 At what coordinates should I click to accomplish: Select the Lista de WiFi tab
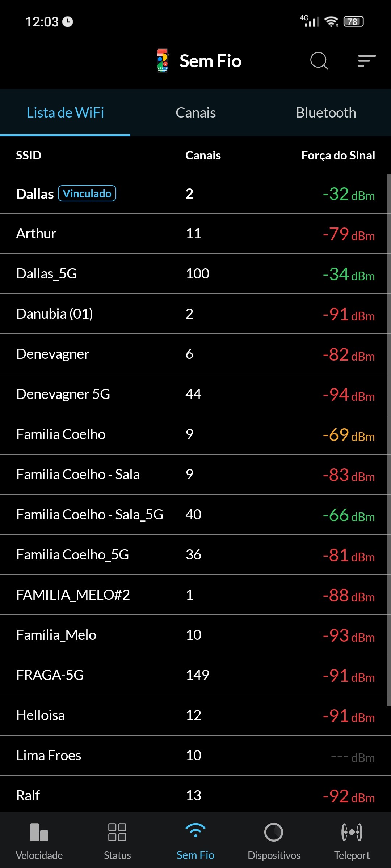tap(65, 113)
